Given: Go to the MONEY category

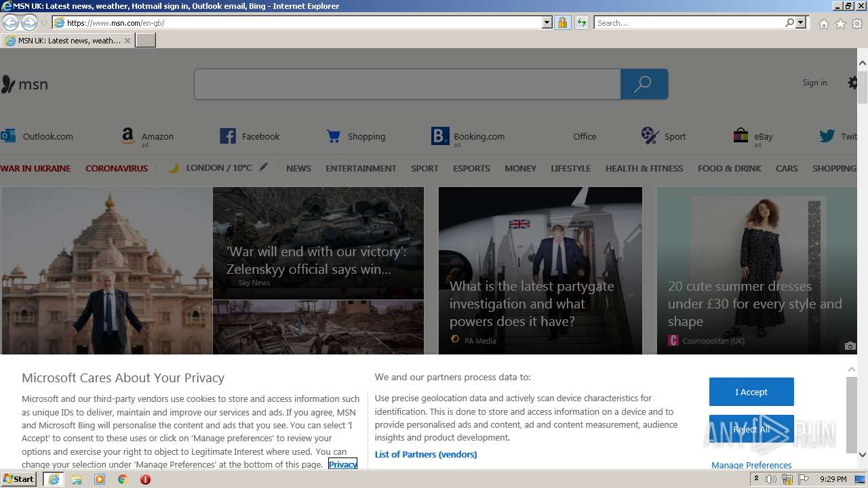Looking at the screenshot, I should [x=520, y=168].
